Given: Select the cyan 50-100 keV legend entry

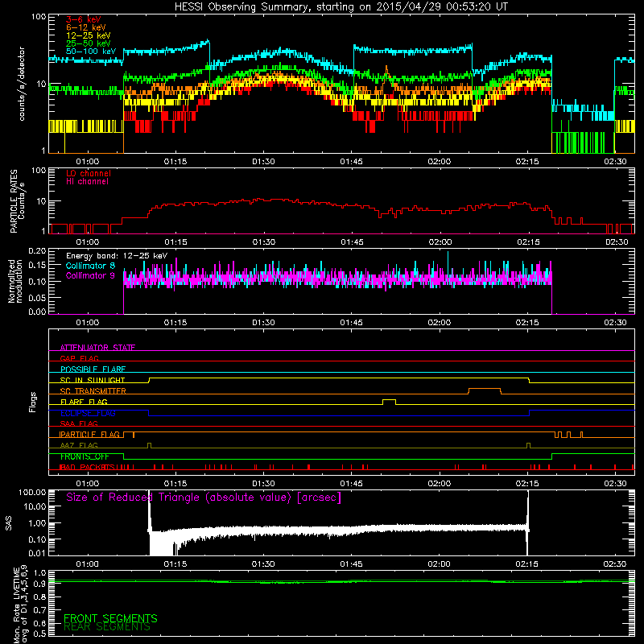Looking at the screenshot, I should click(x=91, y=52).
